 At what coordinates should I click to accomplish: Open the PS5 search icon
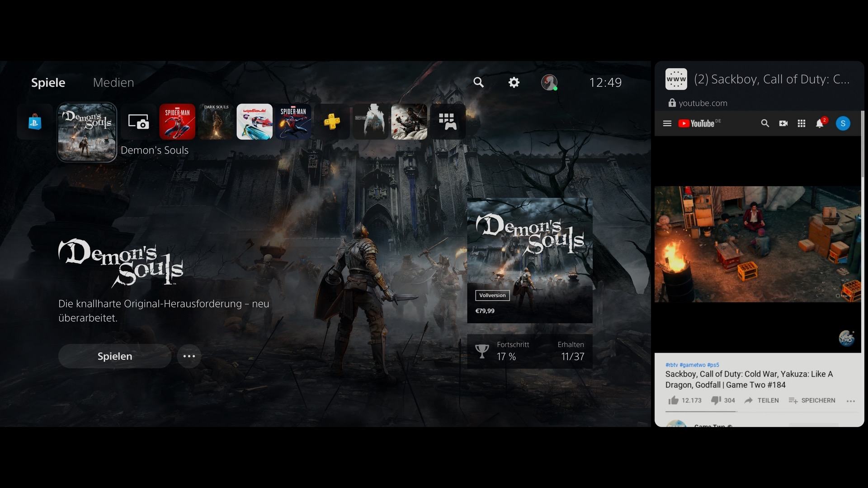[x=478, y=82]
